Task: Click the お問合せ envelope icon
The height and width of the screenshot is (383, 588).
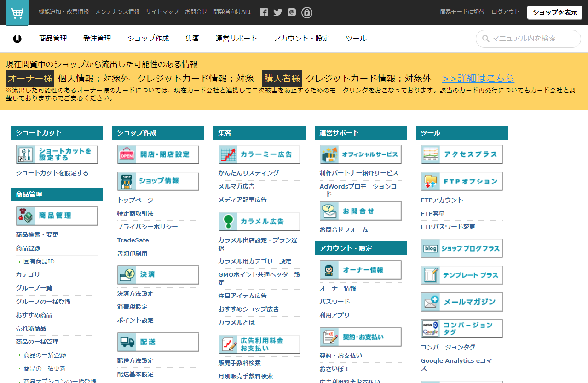Action: click(360, 211)
